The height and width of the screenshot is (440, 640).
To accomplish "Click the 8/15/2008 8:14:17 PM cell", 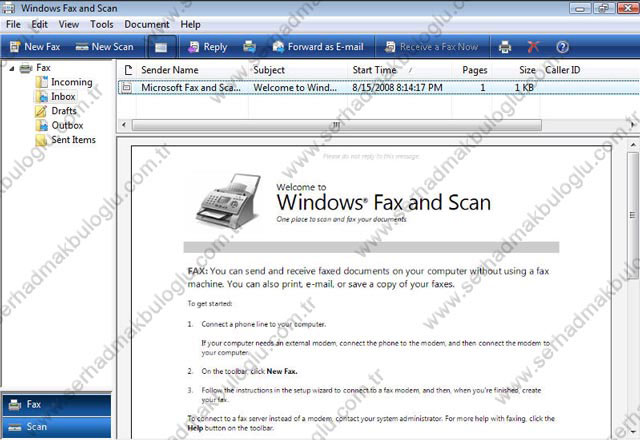I will click(397, 87).
